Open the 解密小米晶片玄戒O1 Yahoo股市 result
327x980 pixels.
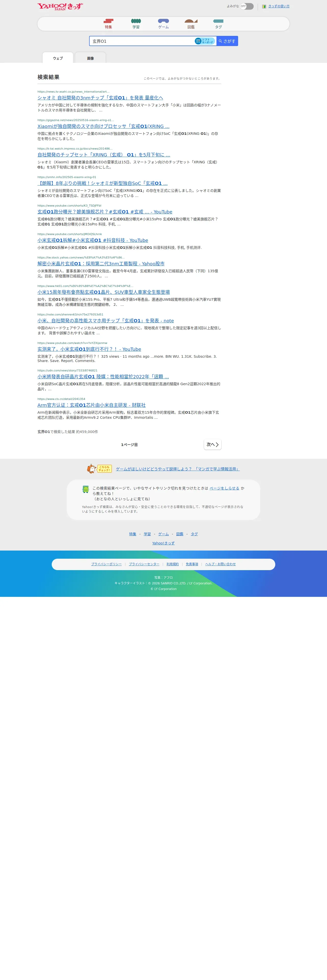101,264
